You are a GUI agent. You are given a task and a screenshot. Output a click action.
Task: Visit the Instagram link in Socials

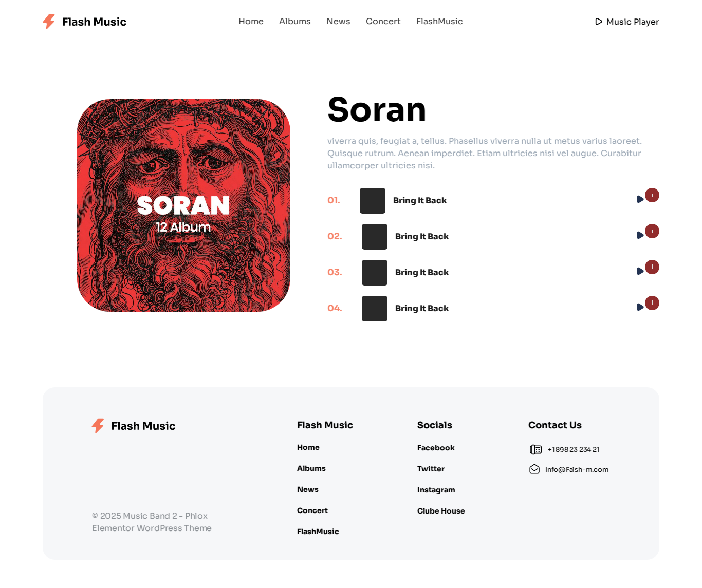pos(436,490)
